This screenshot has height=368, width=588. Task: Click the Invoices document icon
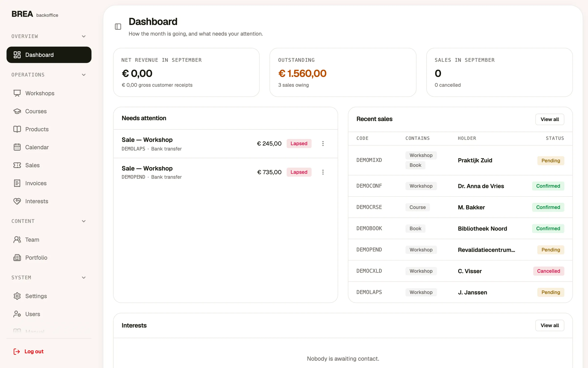click(x=17, y=183)
